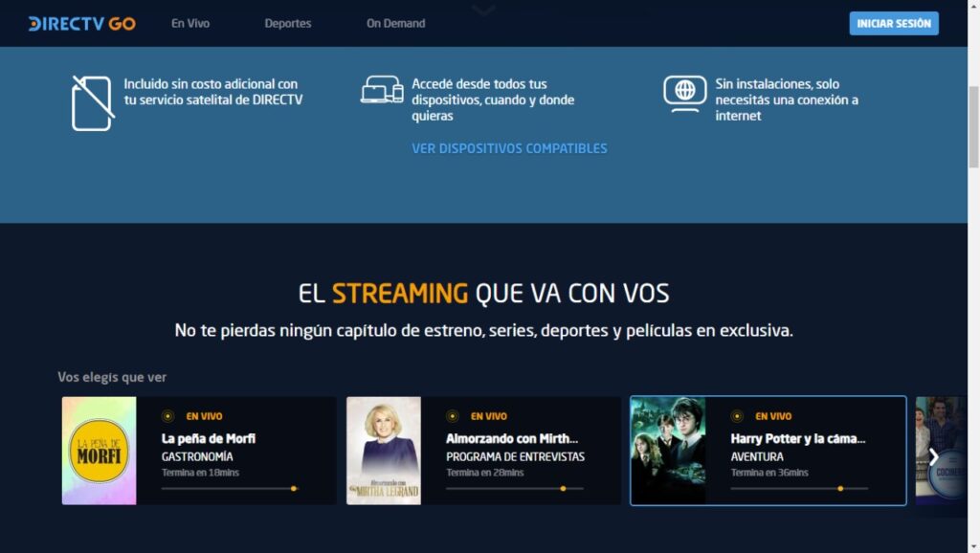The width and height of the screenshot is (980, 553).
Task: Open the On Demand menu
Action: 395,23
